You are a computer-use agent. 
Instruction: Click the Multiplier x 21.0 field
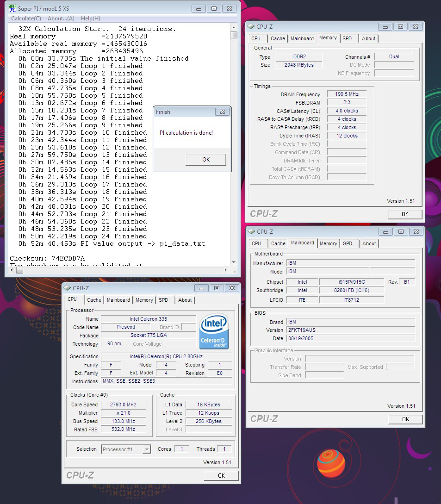coord(124,413)
